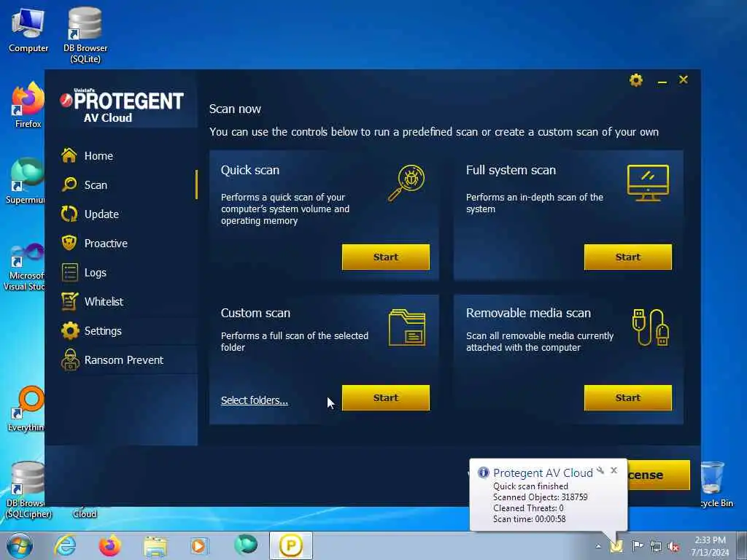
Task: Click the Scan magnifier icon in sidebar
Action: (x=69, y=184)
